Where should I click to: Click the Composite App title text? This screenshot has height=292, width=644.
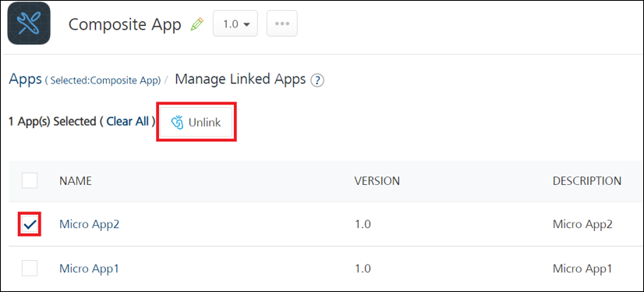click(125, 25)
